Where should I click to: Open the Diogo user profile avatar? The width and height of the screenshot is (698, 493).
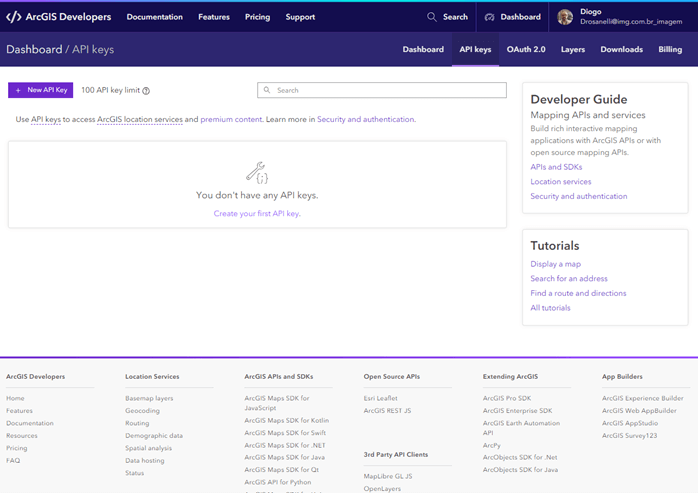[565, 17]
